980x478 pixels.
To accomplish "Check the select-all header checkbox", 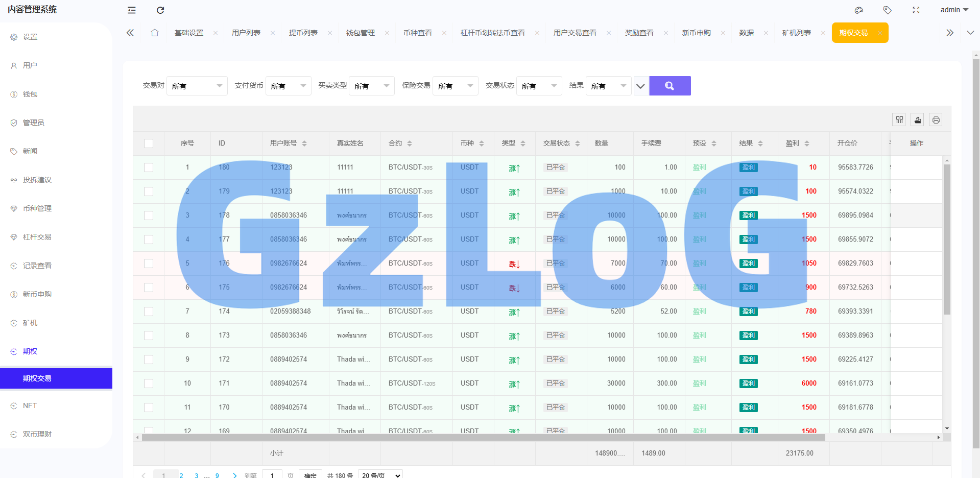I will [x=149, y=144].
